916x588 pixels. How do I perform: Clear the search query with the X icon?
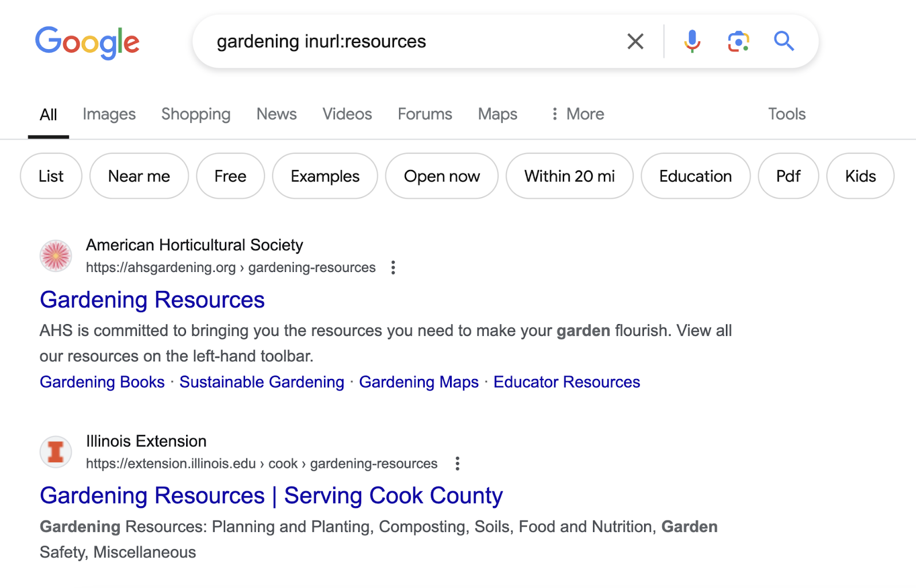(635, 41)
